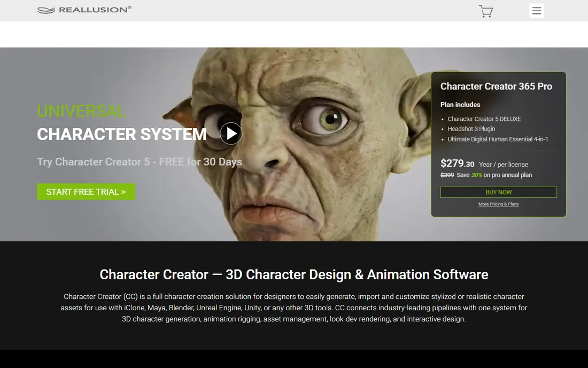Click the BUY NOW button
The image size is (588, 368).
tap(498, 192)
